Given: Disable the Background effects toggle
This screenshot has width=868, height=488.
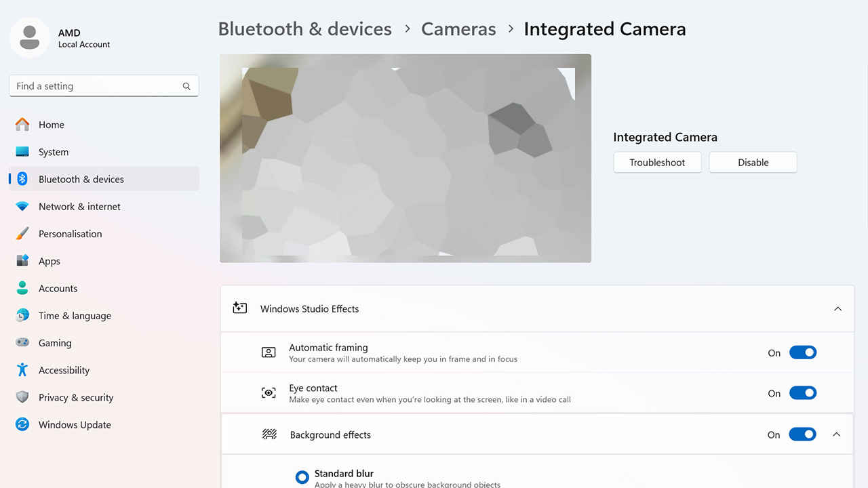Looking at the screenshot, I should click(802, 434).
